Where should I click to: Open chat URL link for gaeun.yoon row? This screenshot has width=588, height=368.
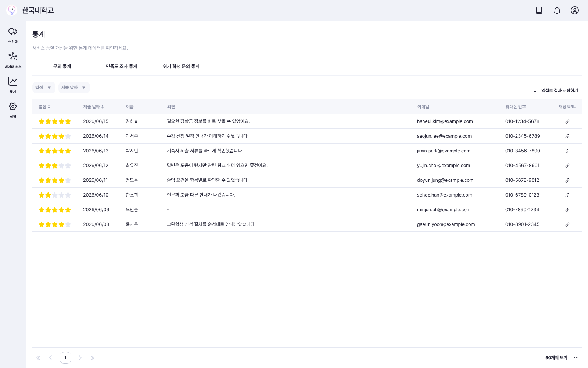(x=567, y=224)
